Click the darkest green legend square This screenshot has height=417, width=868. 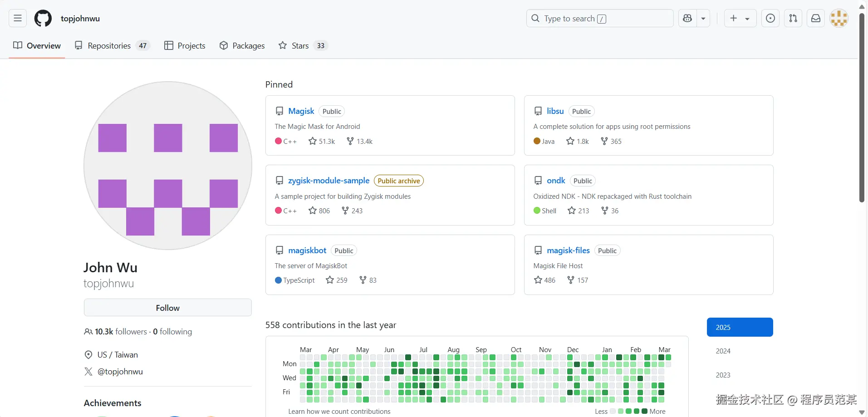point(644,411)
